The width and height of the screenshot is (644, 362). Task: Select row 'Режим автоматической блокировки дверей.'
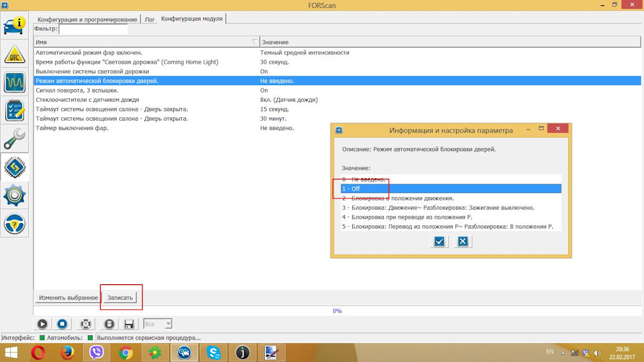pyautogui.click(x=337, y=81)
